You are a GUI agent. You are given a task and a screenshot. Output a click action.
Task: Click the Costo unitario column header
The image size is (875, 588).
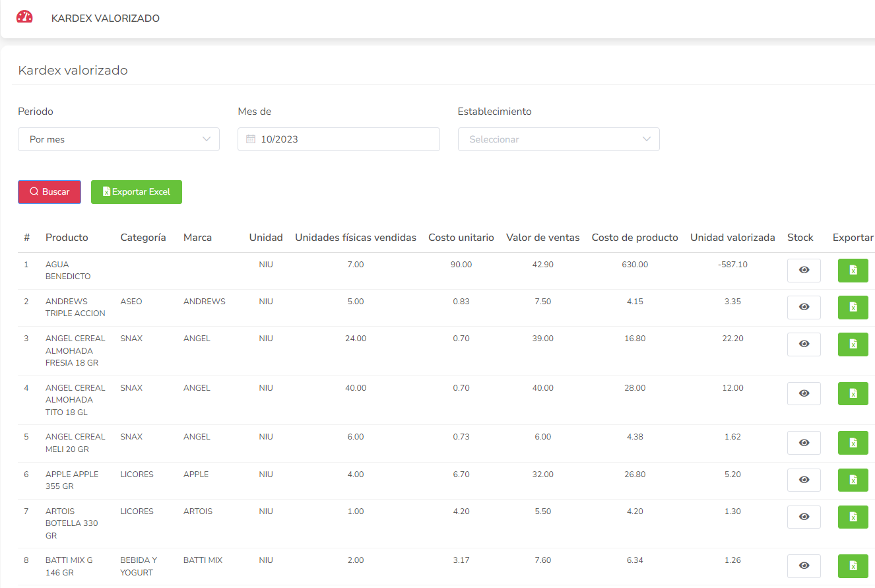(x=461, y=238)
